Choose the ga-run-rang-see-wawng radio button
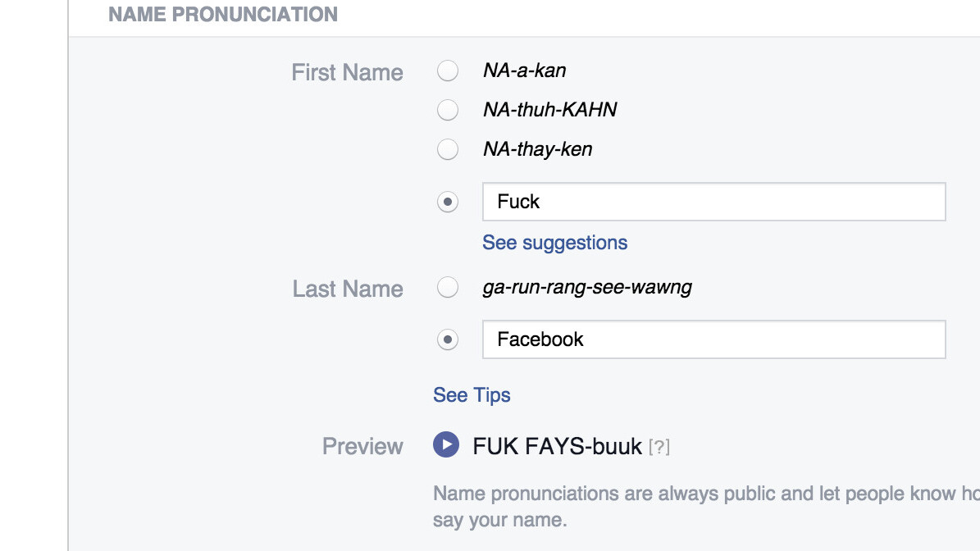Viewport: 980px width, 551px height. (448, 287)
